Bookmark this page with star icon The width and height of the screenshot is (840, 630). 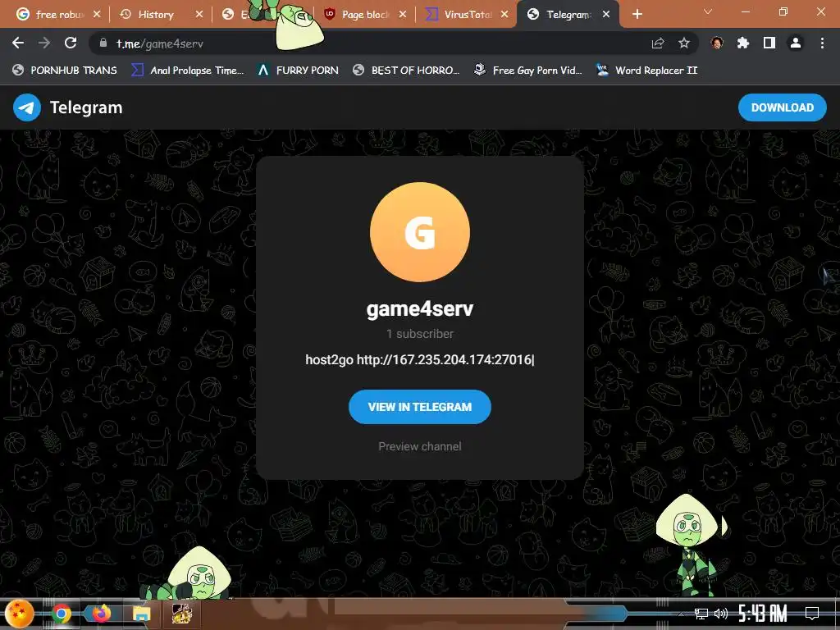(x=683, y=43)
